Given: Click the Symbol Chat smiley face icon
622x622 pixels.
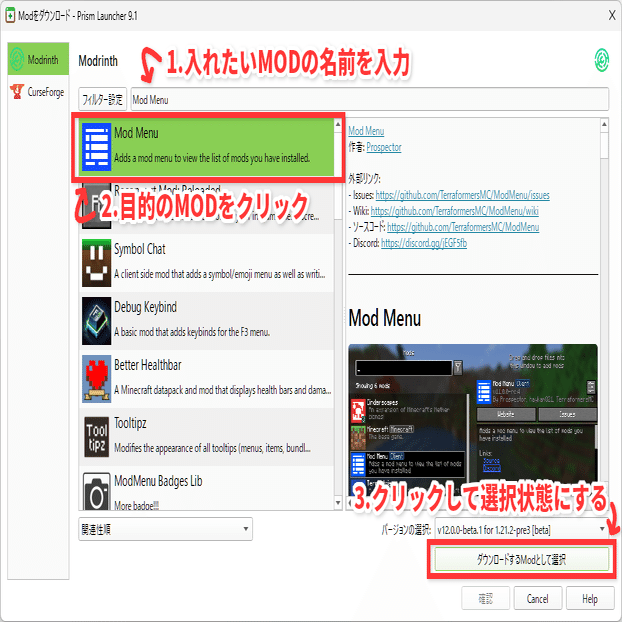Looking at the screenshot, I should [96, 263].
